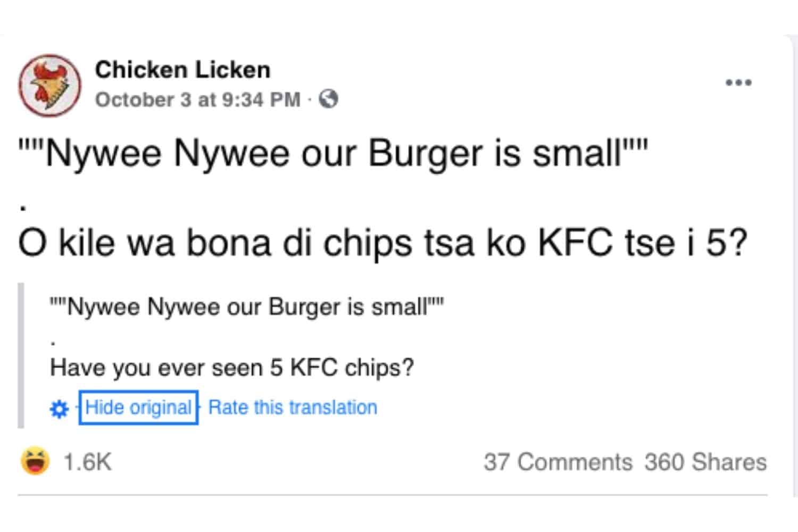Open the post's three-dot options menu
This screenshot has width=798, height=532.
[x=738, y=82]
